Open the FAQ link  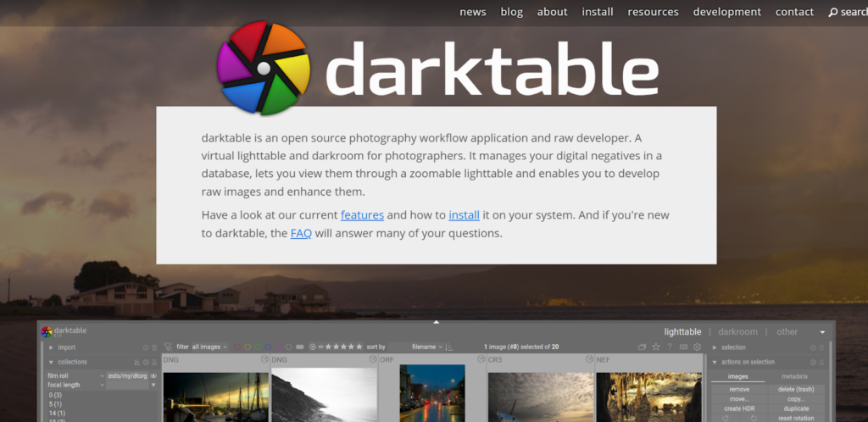click(x=301, y=233)
